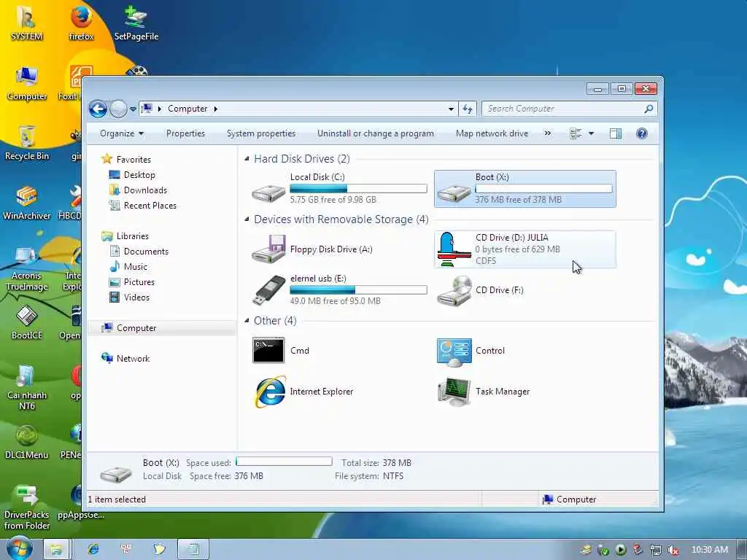747x560 pixels.
Task: Open Recent Places in Favorites
Action: pyautogui.click(x=150, y=205)
